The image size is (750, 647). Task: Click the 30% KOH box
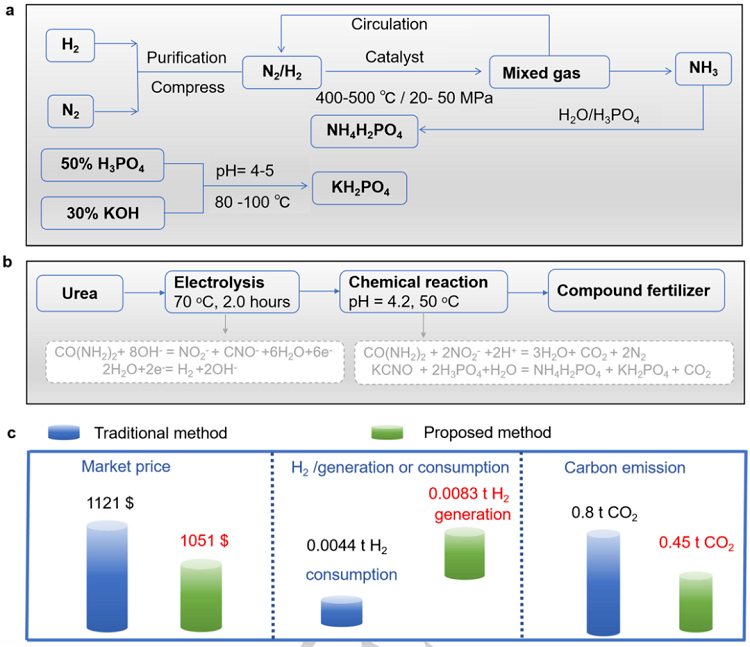pyautogui.click(x=101, y=212)
